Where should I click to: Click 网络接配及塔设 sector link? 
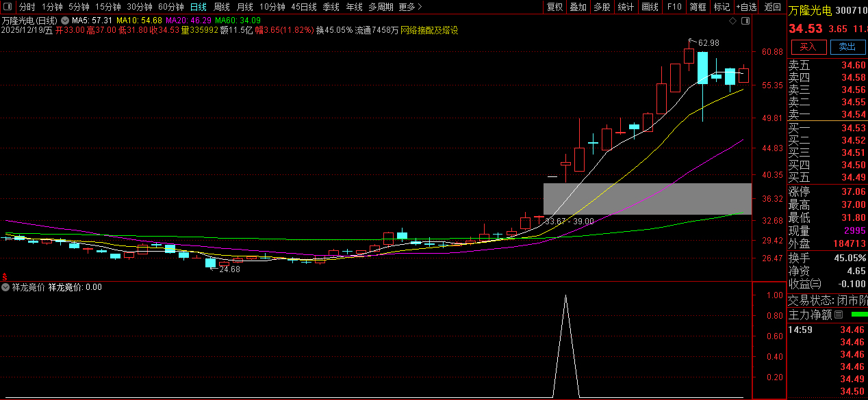click(429, 31)
